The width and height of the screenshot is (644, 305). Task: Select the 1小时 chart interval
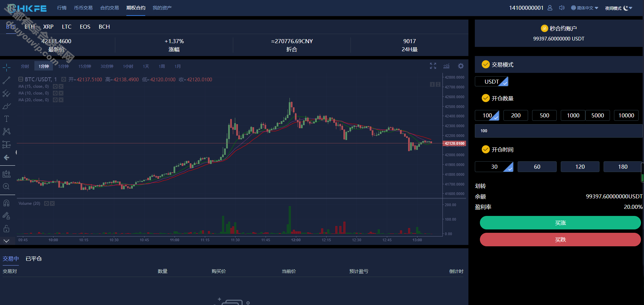tap(128, 66)
